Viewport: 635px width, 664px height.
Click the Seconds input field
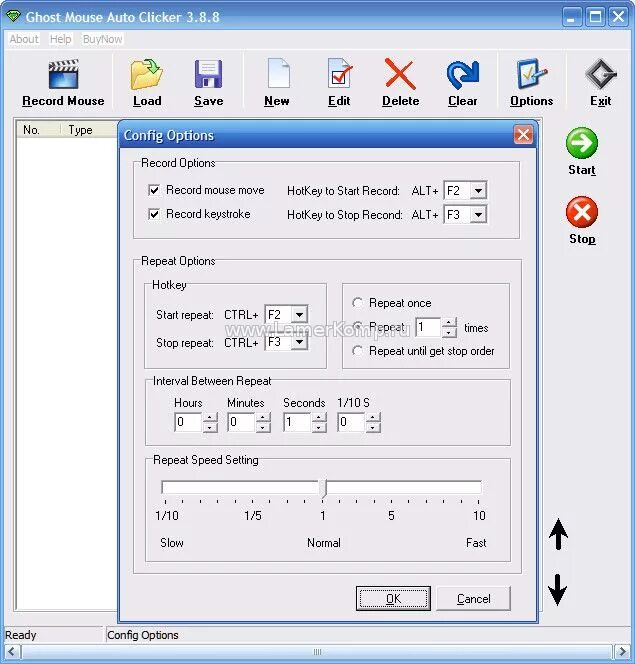point(297,422)
